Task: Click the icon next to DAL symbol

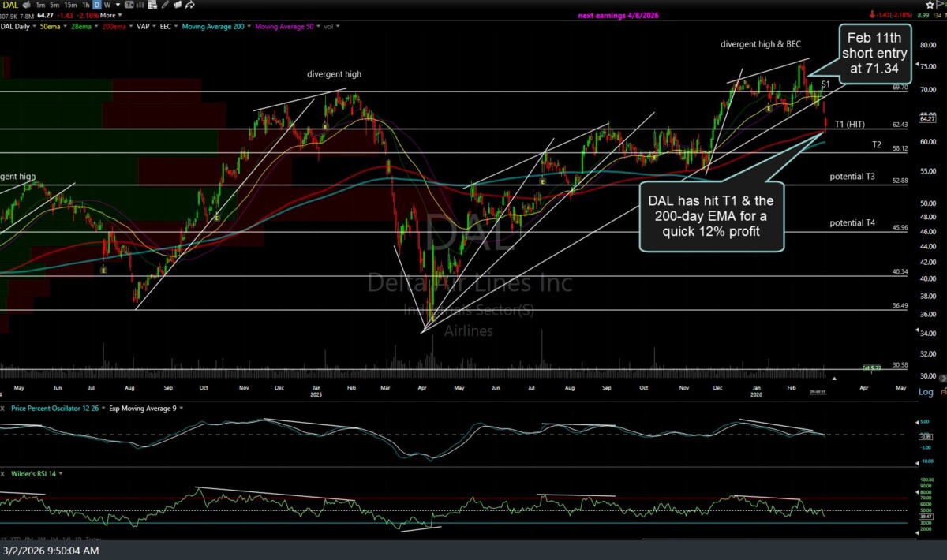Action: (x=27, y=5)
